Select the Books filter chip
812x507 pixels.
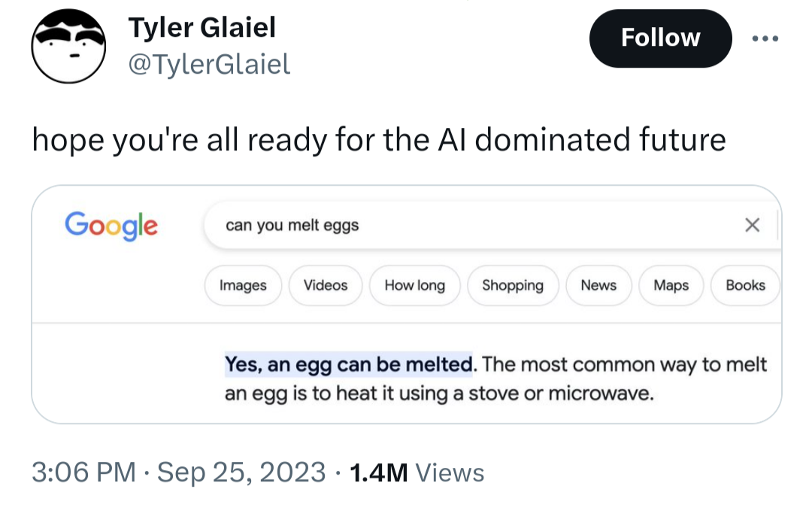tap(744, 285)
